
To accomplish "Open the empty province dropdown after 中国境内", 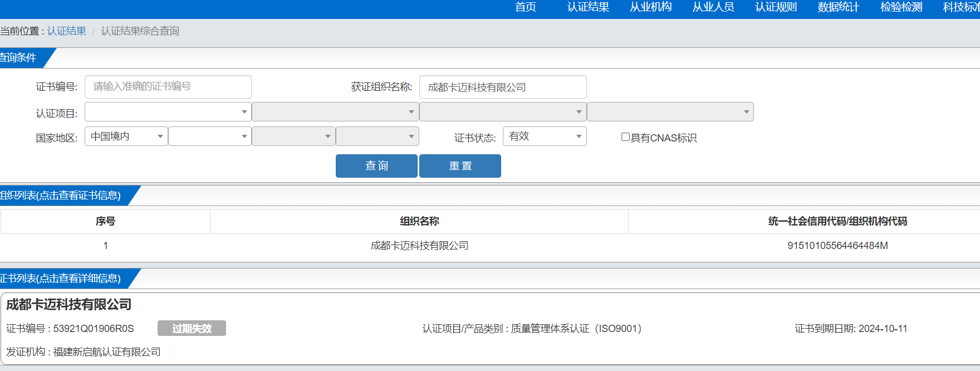I will (x=210, y=136).
